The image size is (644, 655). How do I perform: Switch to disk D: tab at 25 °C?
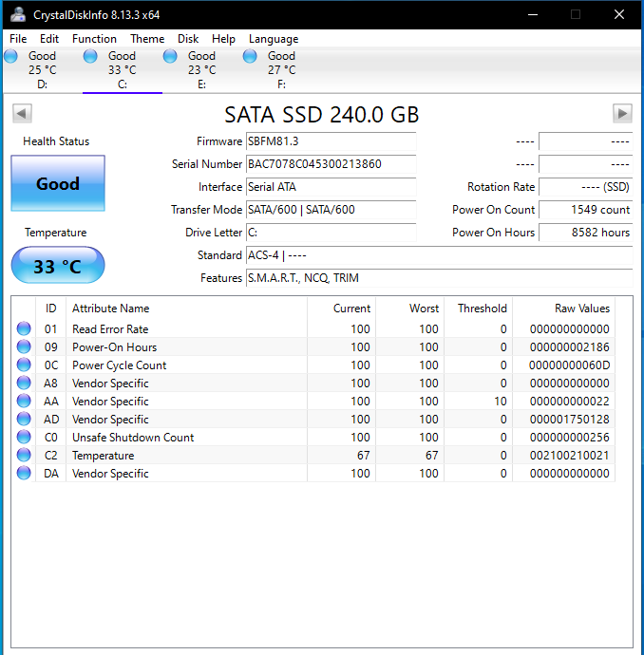point(42,69)
